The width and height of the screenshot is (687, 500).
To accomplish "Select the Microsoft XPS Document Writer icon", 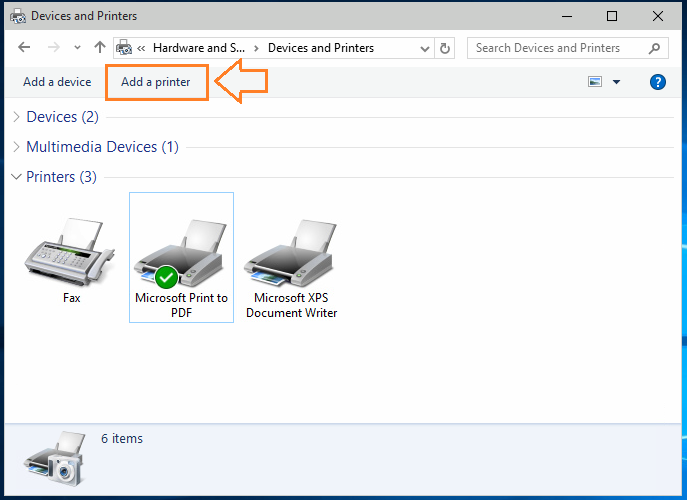I will point(291,253).
